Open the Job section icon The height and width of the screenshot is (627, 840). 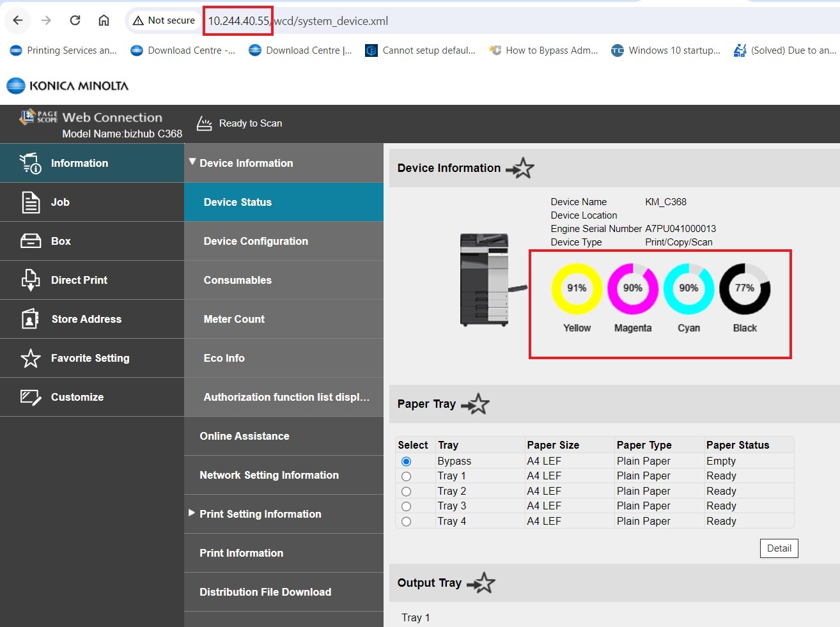point(30,203)
